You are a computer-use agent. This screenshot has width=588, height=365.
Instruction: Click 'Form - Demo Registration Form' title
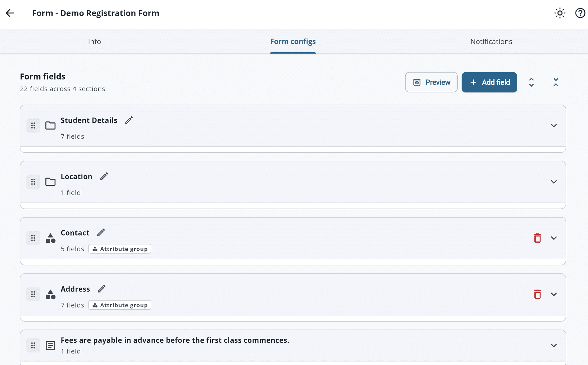[x=96, y=13]
